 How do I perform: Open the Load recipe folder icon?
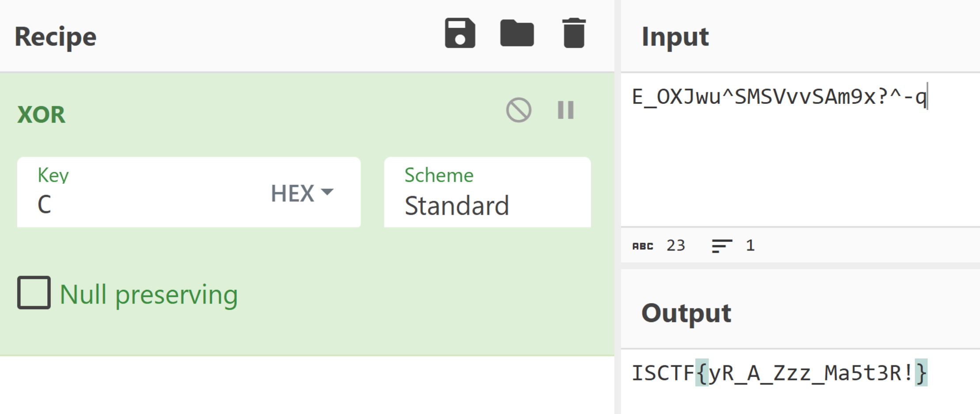pos(517,33)
